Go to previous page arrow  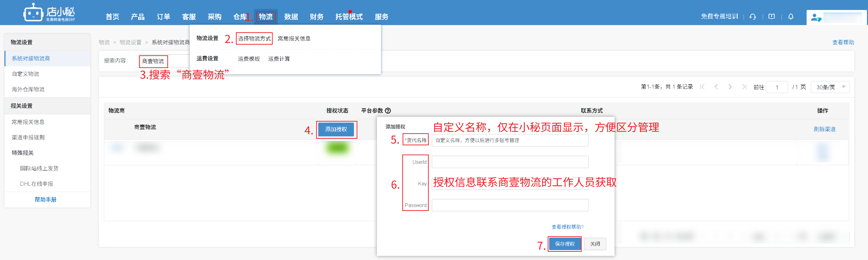[716, 87]
